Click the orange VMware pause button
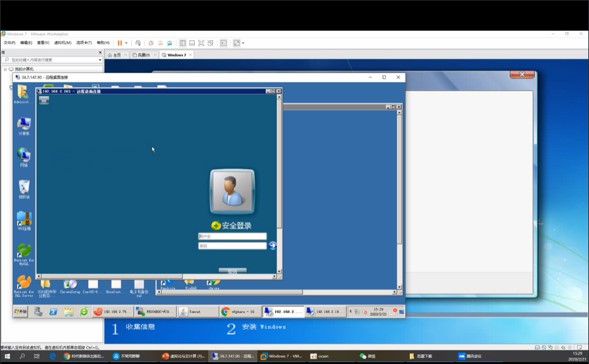The height and width of the screenshot is (364, 589). coord(120,43)
